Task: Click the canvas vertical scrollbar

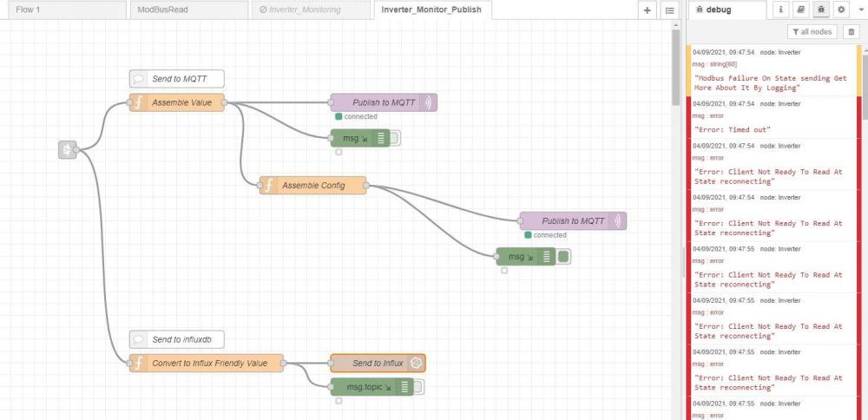Action: point(675,67)
